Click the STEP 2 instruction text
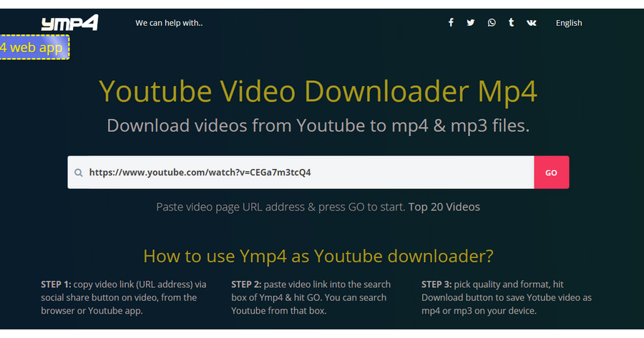This screenshot has height=338, width=644. pos(311,297)
